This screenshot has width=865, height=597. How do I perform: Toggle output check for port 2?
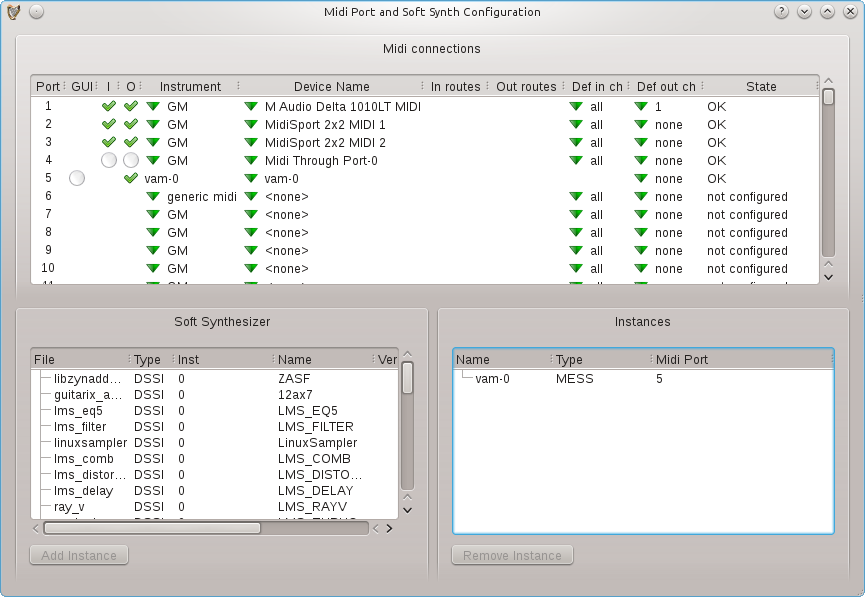[x=131, y=124]
